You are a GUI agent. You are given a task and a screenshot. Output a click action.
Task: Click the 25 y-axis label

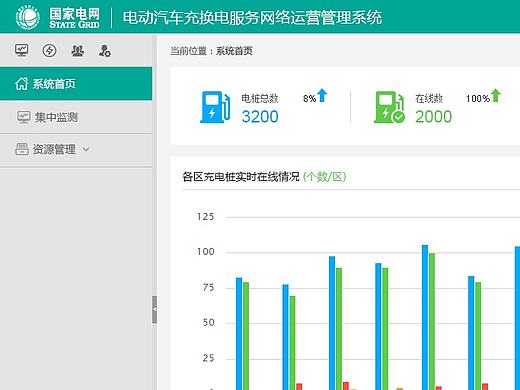(208, 358)
